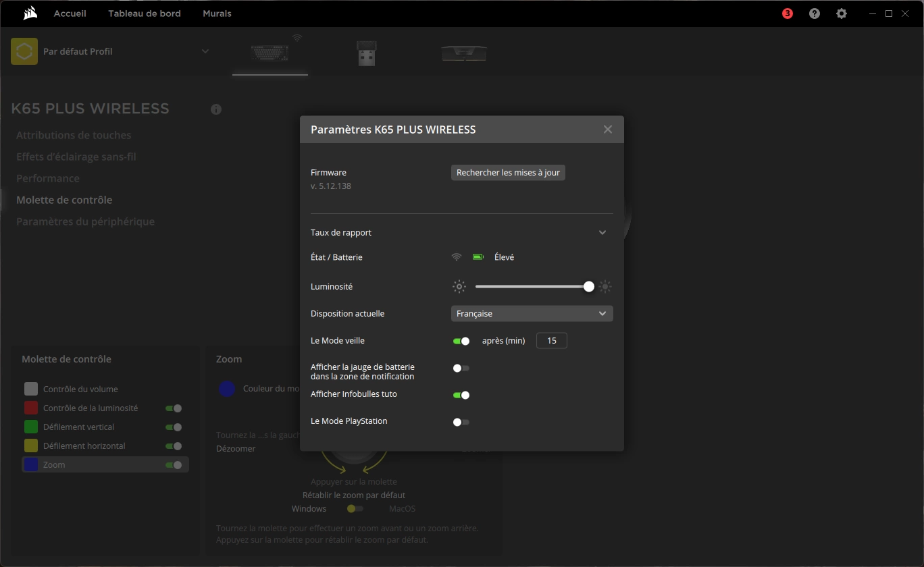
Task: Toggle Afficher Infobulles tuto switch
Action: pyautogui.click(x=461, y=395)
